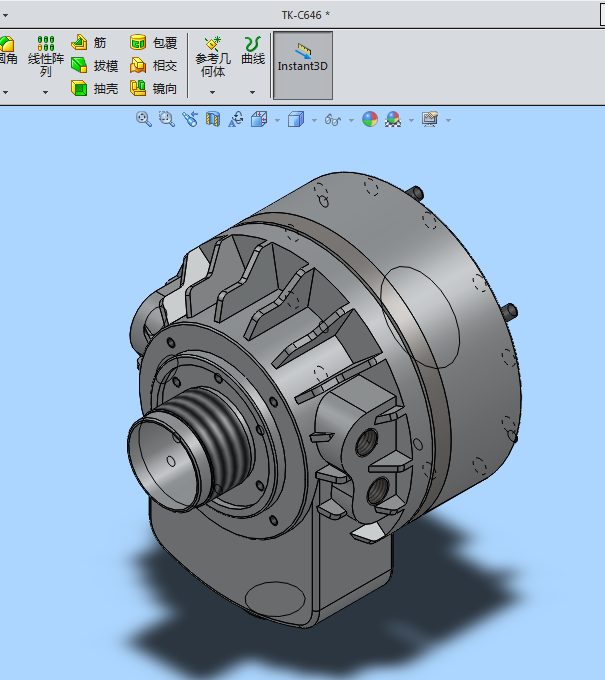Open Apply Scene icon

[x=393, y=119]
